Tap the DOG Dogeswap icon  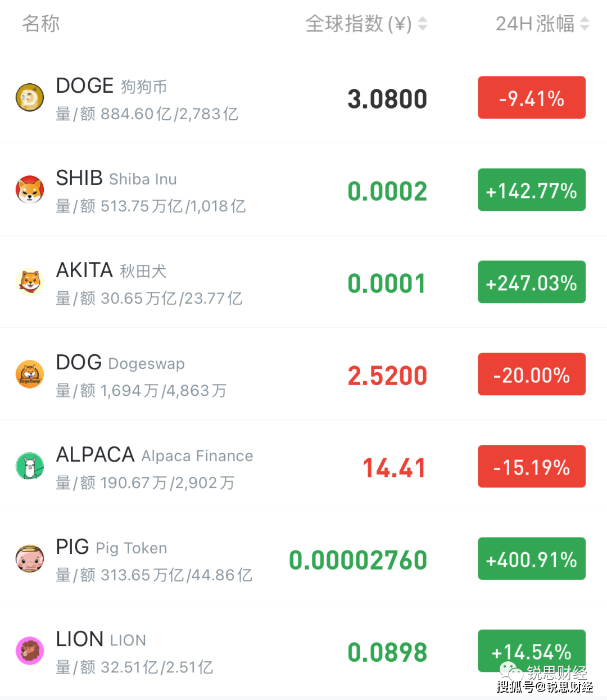pos(30,374)
